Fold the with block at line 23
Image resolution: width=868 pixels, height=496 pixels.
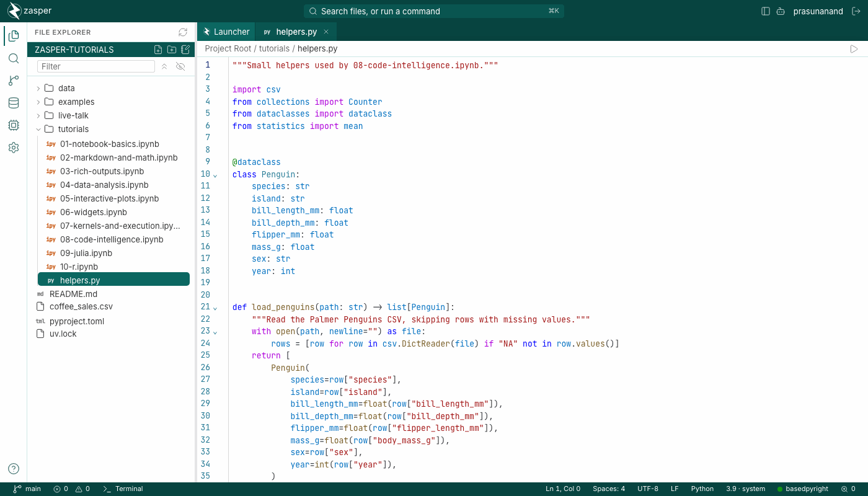point(215,332)
